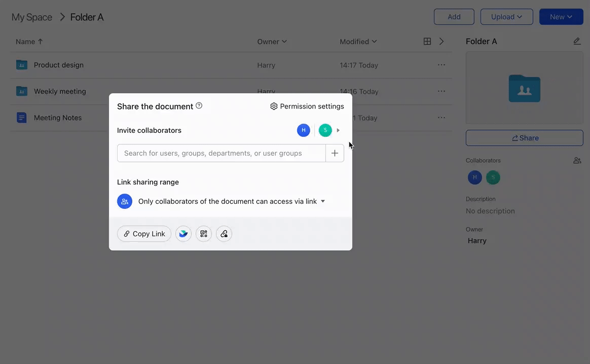
Task: Click the plus button next to search field
Action: (x=335, y=153)
